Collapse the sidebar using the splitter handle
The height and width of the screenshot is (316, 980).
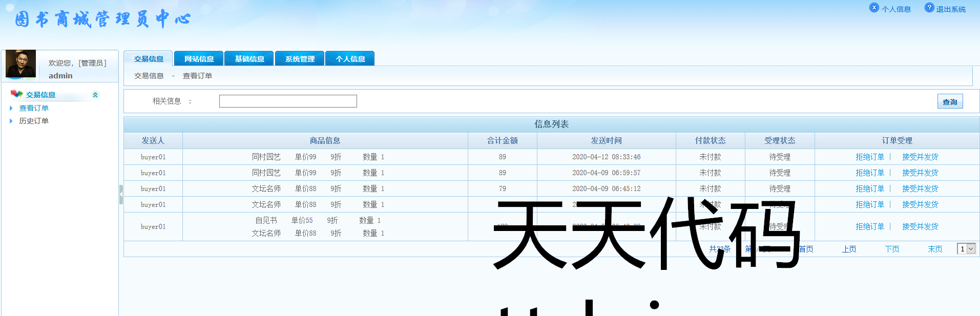tap(121, 195)
